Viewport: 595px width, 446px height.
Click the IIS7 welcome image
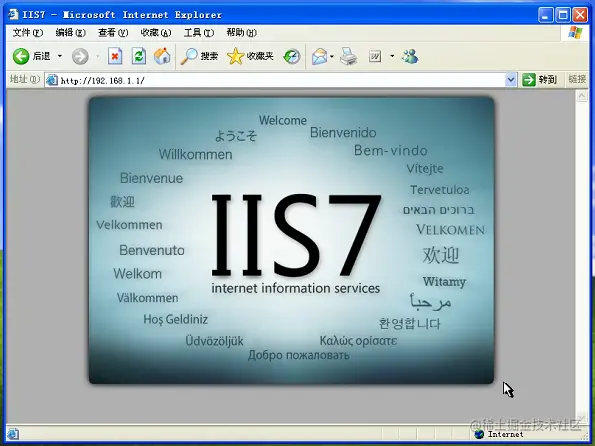pos(291,240)
